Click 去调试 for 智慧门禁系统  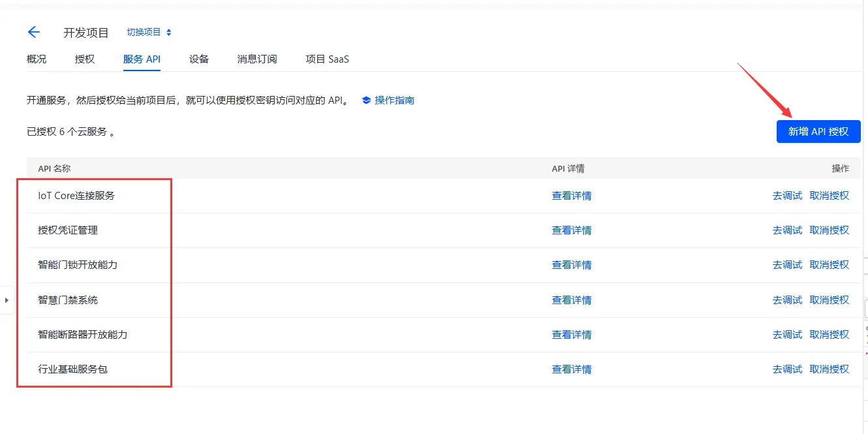coord(787,300)
